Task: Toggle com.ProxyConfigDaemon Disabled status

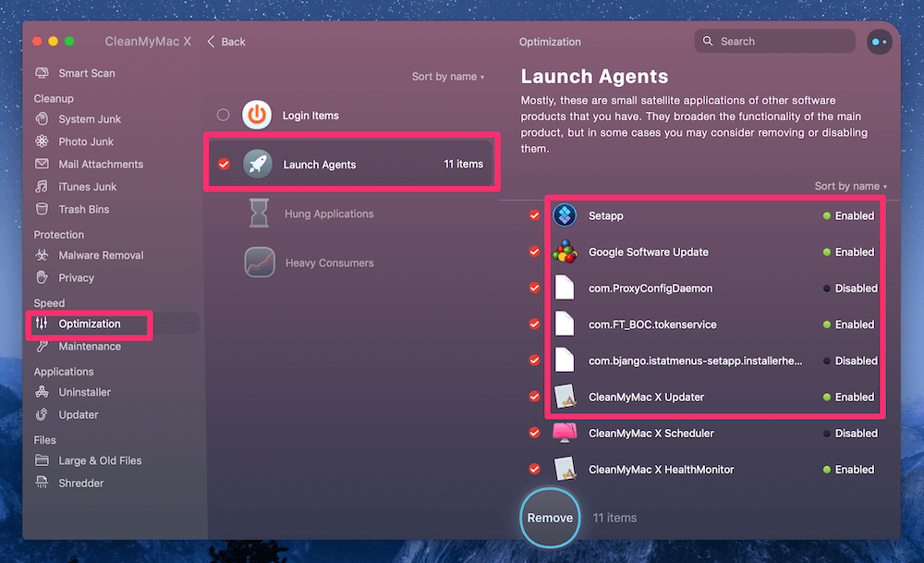Action: point(850,288)
